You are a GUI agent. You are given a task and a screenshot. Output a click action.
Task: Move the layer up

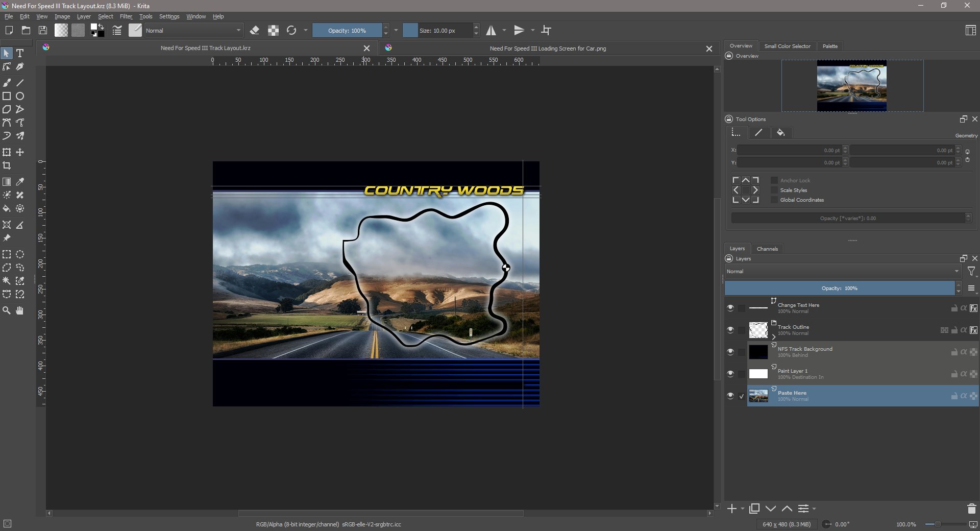click(787, 509)
